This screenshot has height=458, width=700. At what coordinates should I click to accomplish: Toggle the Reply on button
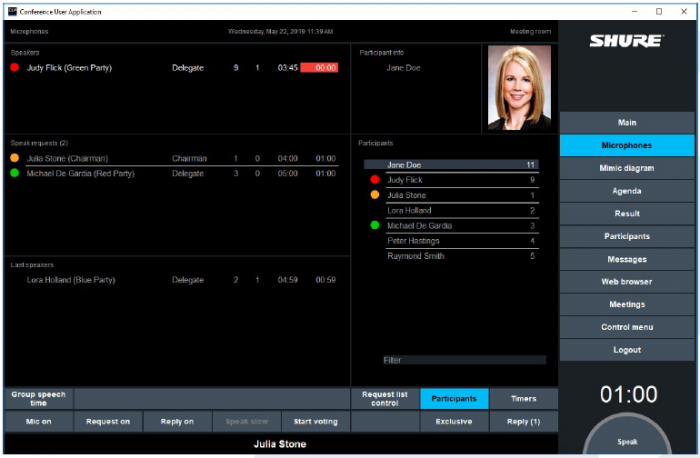[x=177, y=422]
